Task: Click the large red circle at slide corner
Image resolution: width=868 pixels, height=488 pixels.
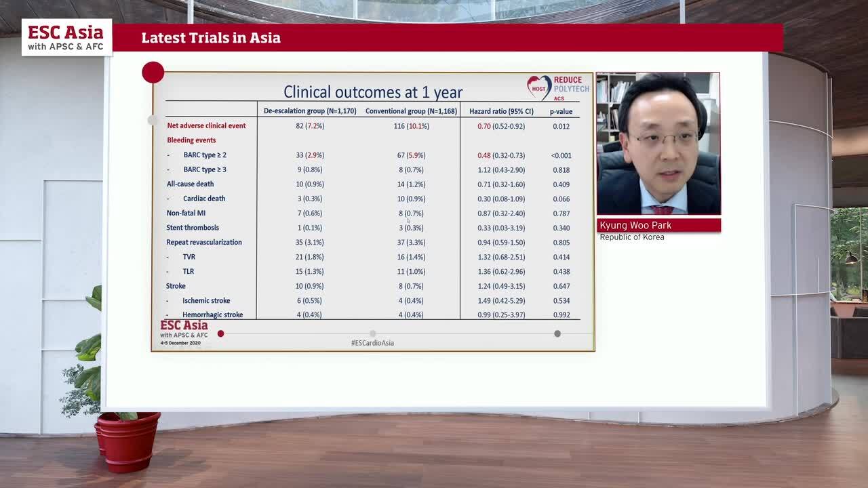Action: point(153,73)
